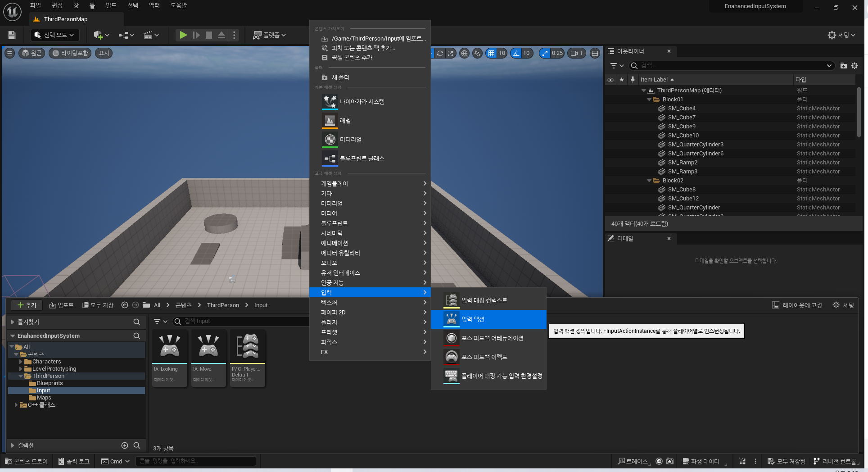The image size is (868, 472).
Task: Toggle surface snapping in the viewport toolbar
Action: (477, 53)
